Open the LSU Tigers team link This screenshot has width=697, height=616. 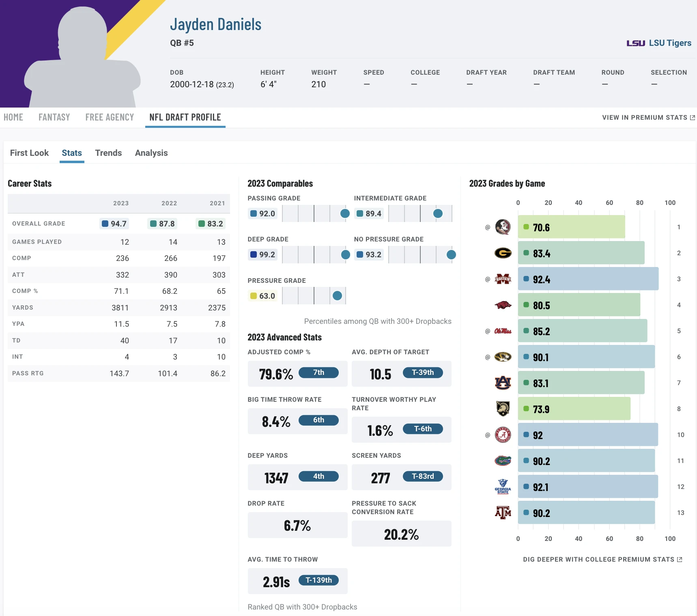coord(659,43)
